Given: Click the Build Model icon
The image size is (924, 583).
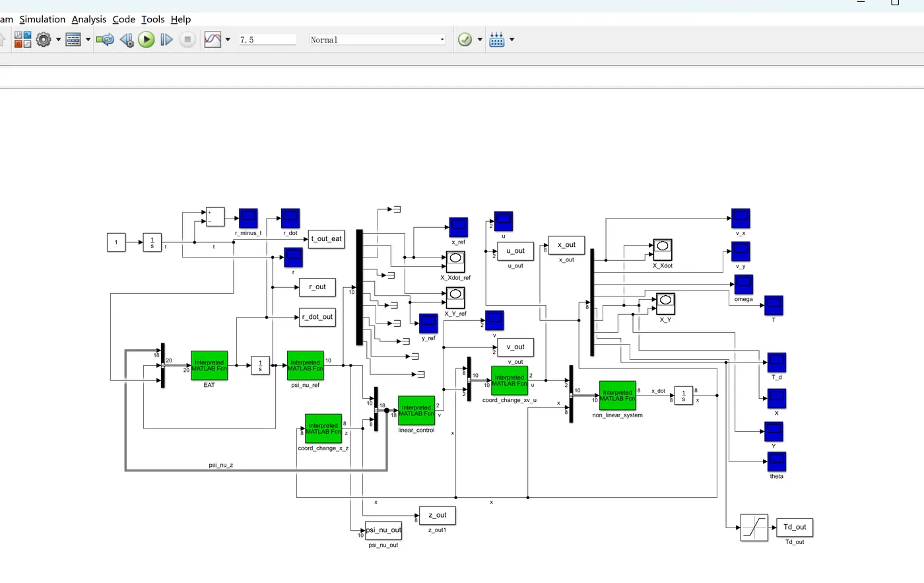Looking at the screenshot, I should coord(497,40).
